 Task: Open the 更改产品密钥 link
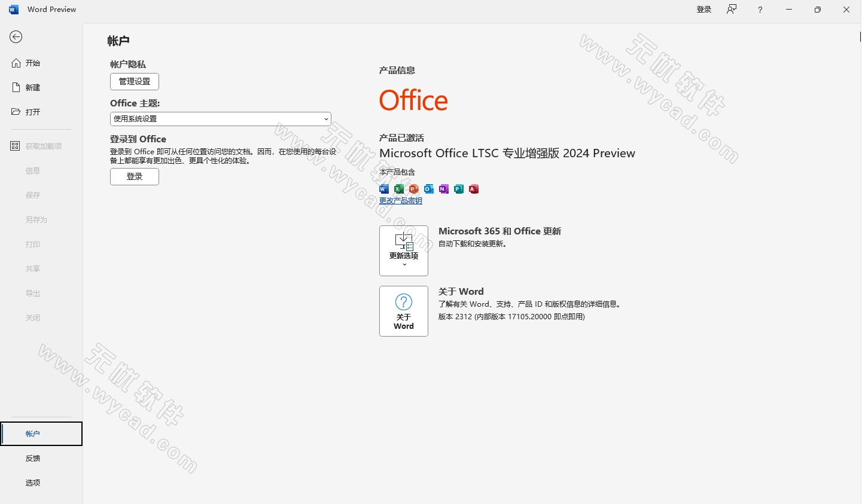tap(401, 201)
